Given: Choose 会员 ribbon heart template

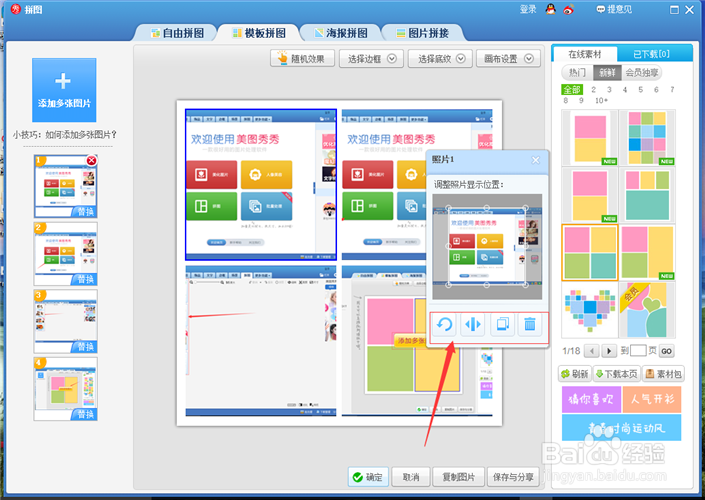Looking at the screenshot, I should click(x=647, y=310).
